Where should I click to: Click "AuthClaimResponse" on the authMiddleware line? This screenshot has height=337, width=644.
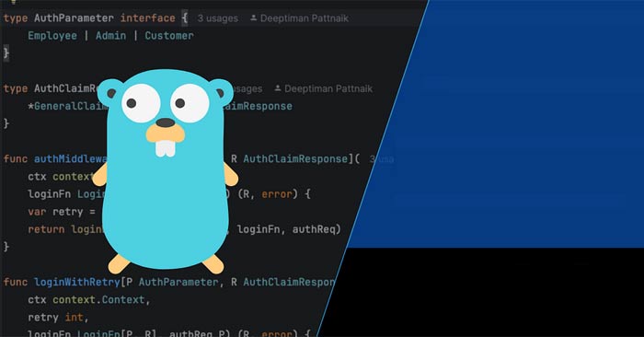[295, 159]
